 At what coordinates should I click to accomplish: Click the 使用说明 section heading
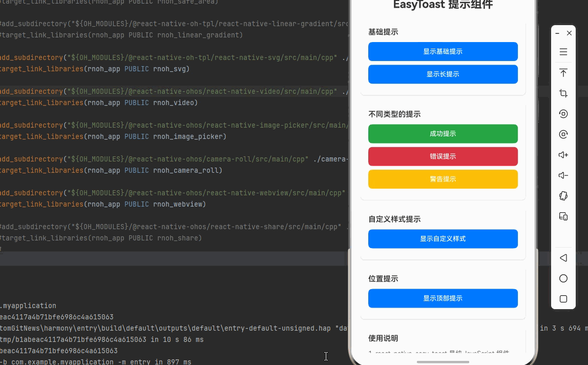383,338
